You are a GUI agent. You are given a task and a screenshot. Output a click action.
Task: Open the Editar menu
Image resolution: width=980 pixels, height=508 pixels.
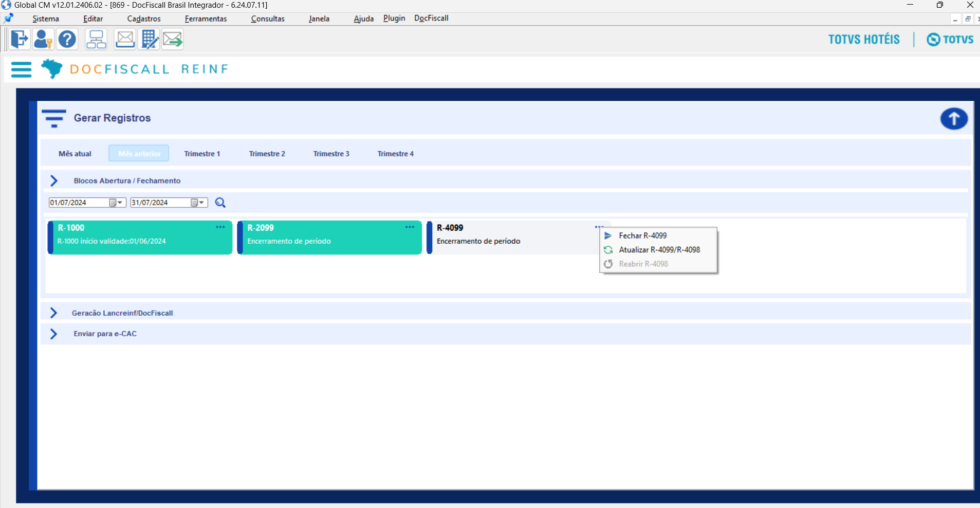point(93,19)
